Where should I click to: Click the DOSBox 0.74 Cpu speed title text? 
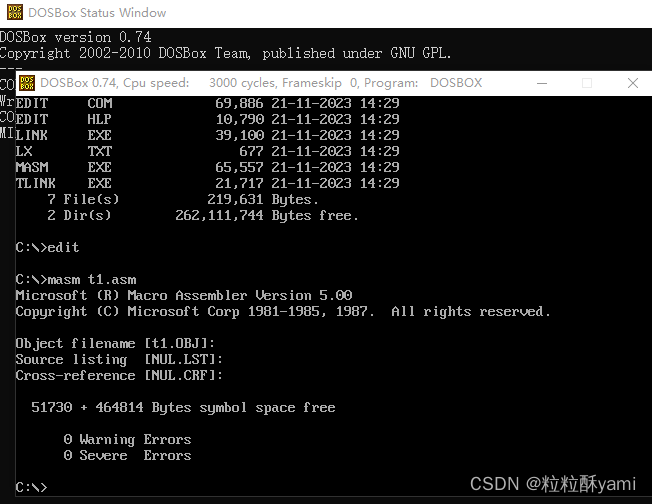click(261, 83)
